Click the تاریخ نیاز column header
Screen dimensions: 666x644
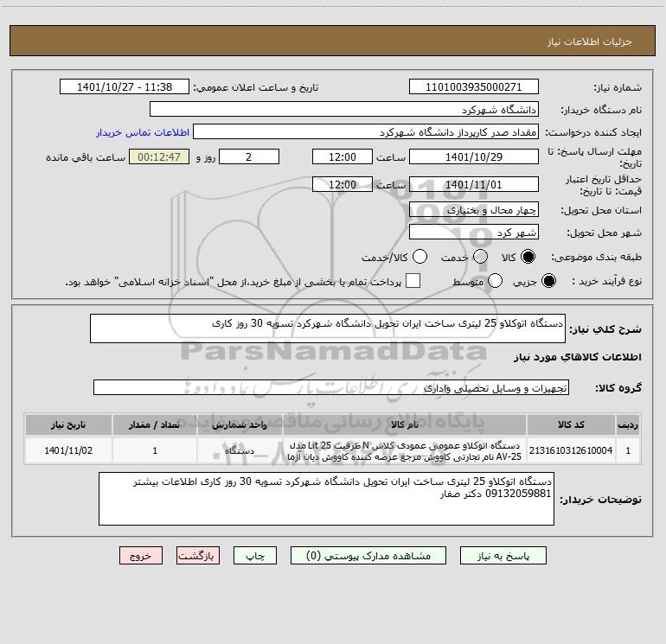(68, 425)
